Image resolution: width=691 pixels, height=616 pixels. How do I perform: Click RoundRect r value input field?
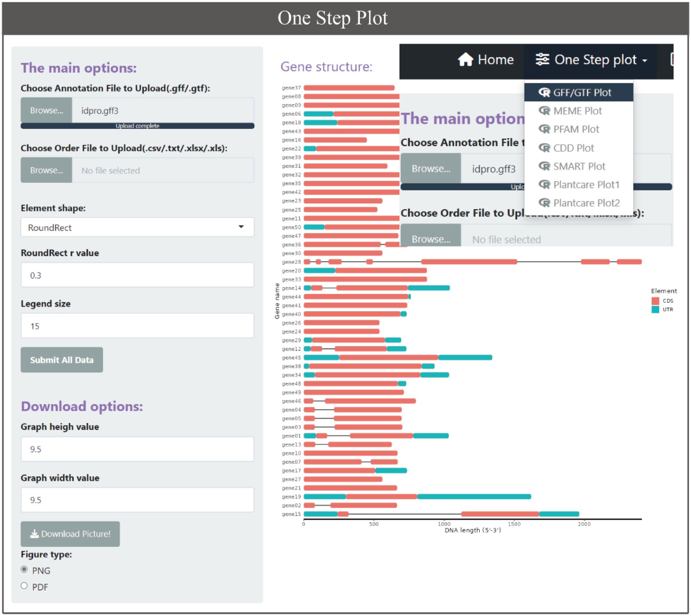click(137, 275)
